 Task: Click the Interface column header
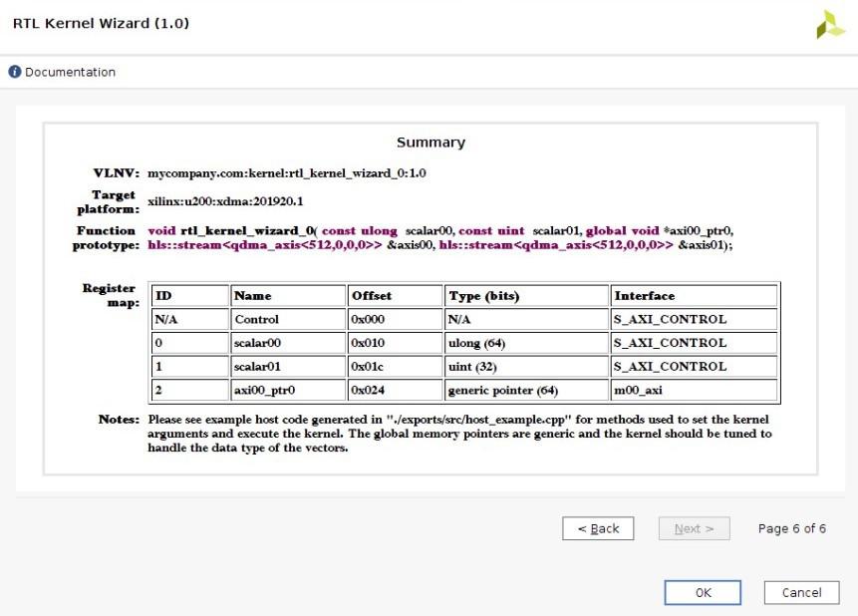[x=694, y=296]
